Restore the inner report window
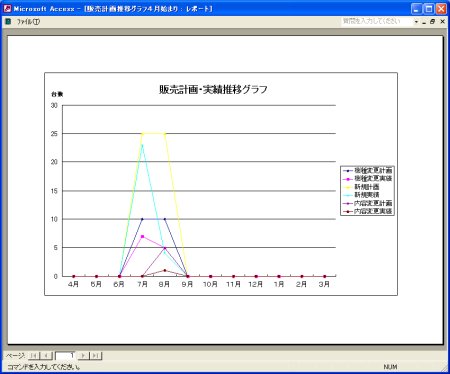Image resolution: width=450 pixels, height=374 pixels. pyautogui.click(x=433, y=22)
